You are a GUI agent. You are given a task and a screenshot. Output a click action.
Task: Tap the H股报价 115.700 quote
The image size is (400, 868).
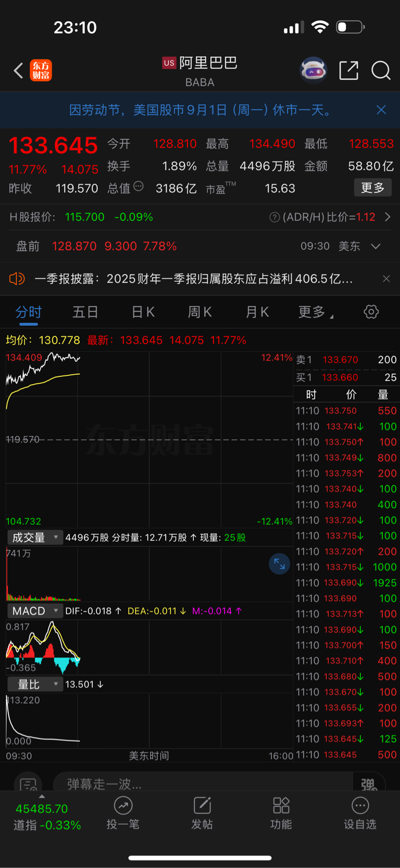point(85,217)
